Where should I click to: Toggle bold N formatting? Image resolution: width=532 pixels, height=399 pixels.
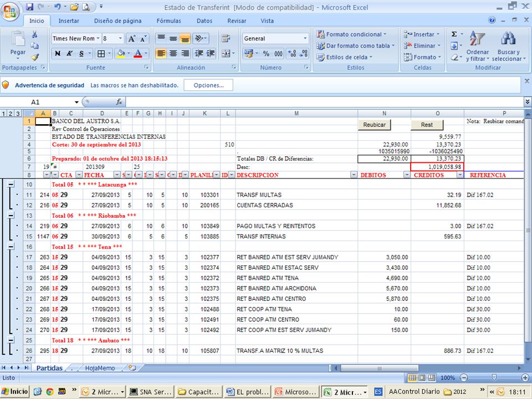click(x=58, y=53)
